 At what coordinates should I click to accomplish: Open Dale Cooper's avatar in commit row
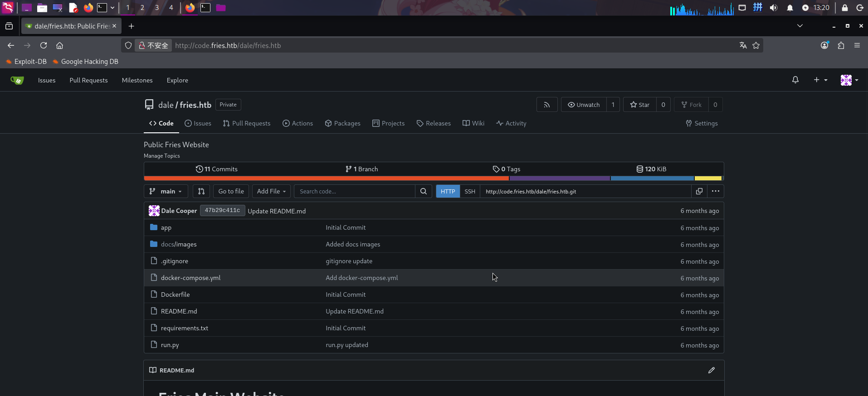coord(154,211)
